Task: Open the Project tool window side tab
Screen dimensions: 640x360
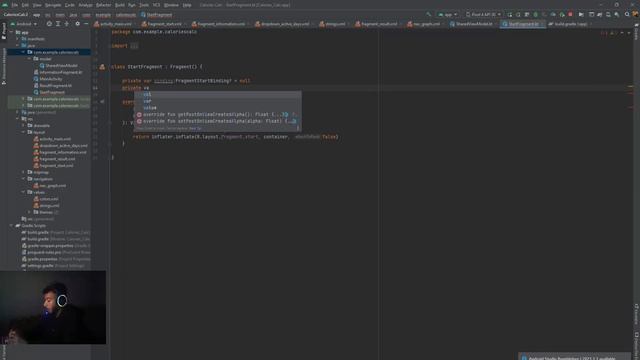Action: (4, 31)
